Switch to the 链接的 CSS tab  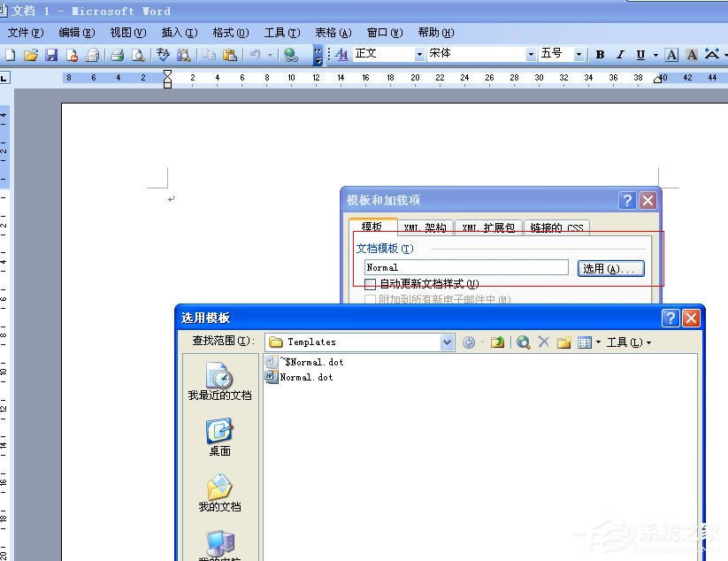[556, 227]
